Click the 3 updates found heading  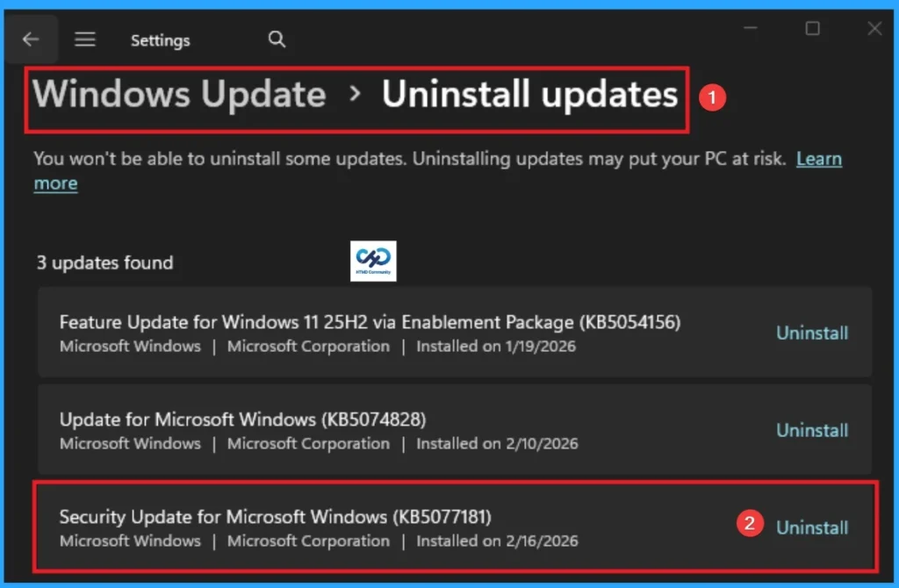point(104,262)
